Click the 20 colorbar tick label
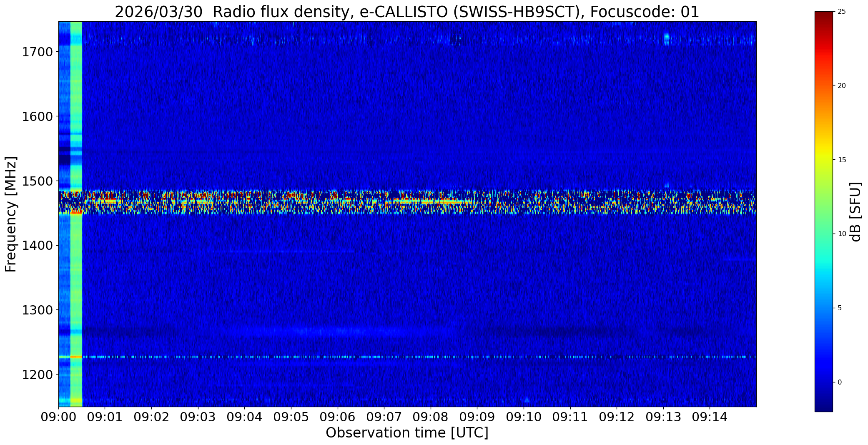Image resolution: width=868 pixels, height=445 pixels. (842, 86)
